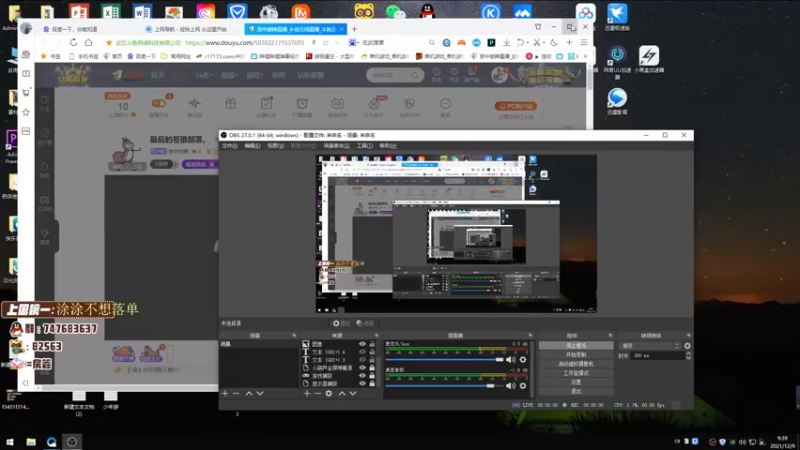Adjust the microphone/Aux volume slider

pos(445,360)
